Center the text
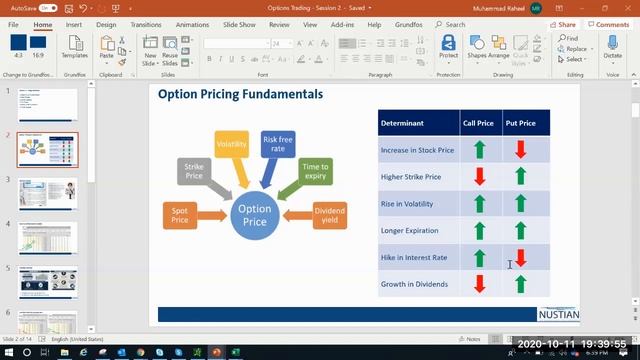 (x=356, y=59)
